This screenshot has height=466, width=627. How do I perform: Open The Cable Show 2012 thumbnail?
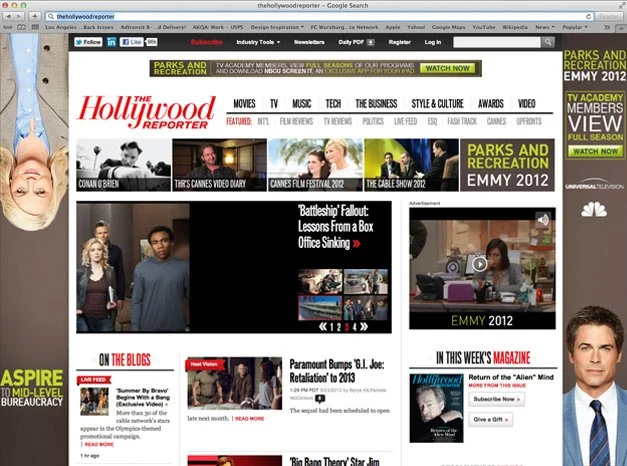411,165
